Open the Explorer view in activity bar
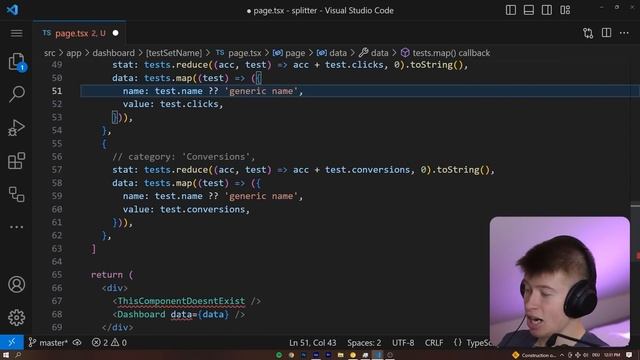 click(x=17, y=62)
